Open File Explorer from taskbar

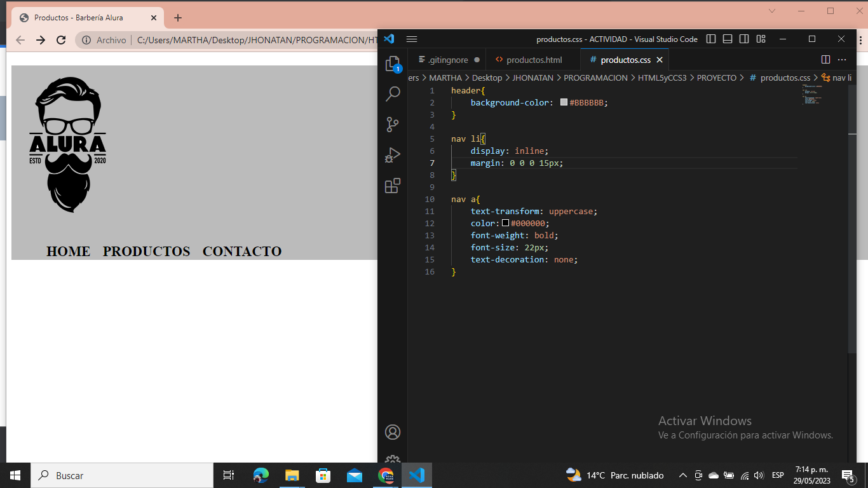tap(292, 475)
